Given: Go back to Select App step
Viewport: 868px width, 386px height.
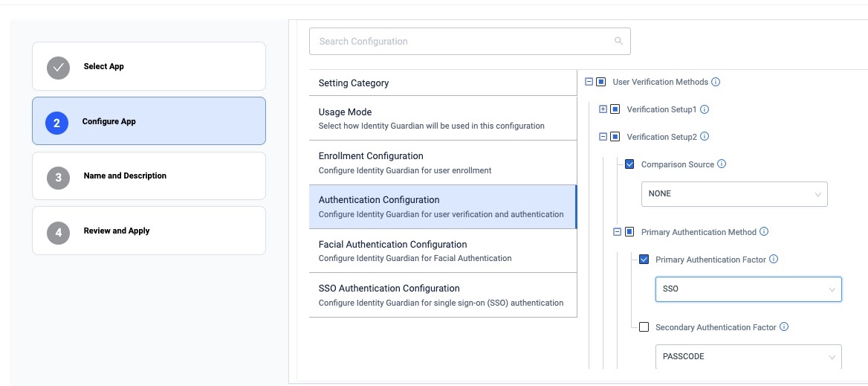Looking at the screenshot, I should click(149, 67).
